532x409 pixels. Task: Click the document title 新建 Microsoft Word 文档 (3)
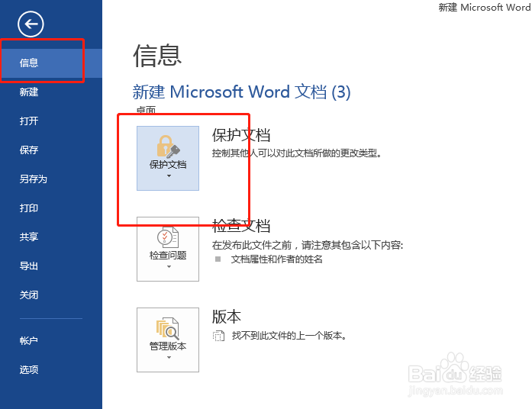(241, 92)
